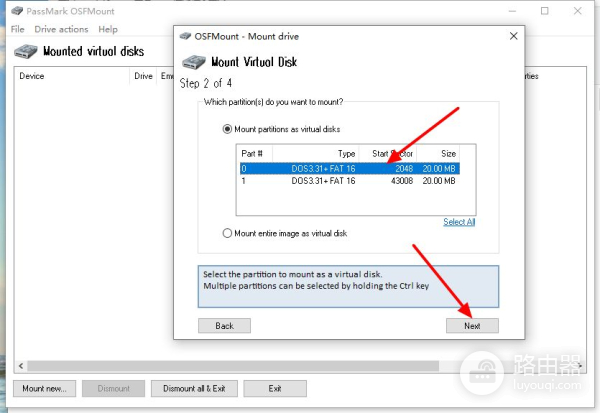Click the Dismount button in main window
This screenshot has height=413, width=600.
pyautogui.click(x=114, y=389)
